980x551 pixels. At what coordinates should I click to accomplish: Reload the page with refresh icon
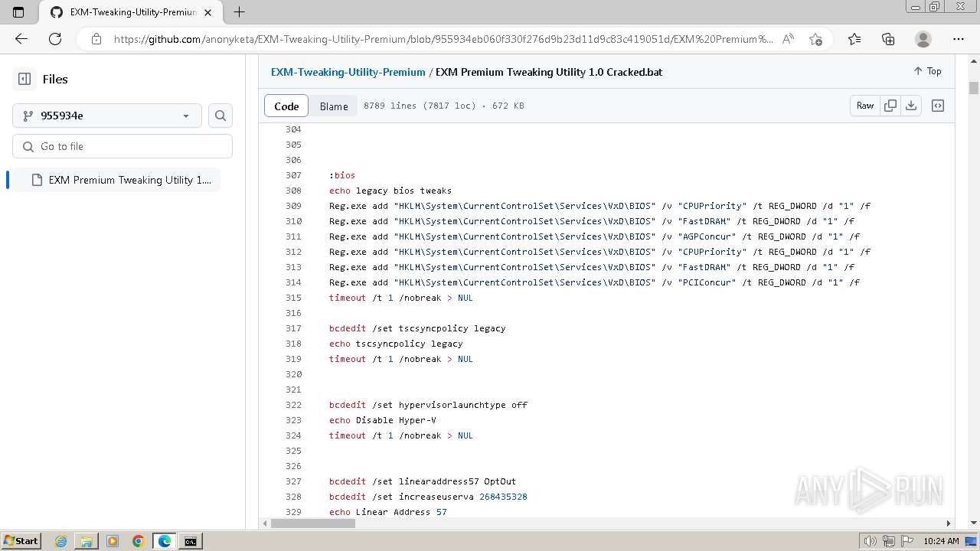[x=55, y=39]
